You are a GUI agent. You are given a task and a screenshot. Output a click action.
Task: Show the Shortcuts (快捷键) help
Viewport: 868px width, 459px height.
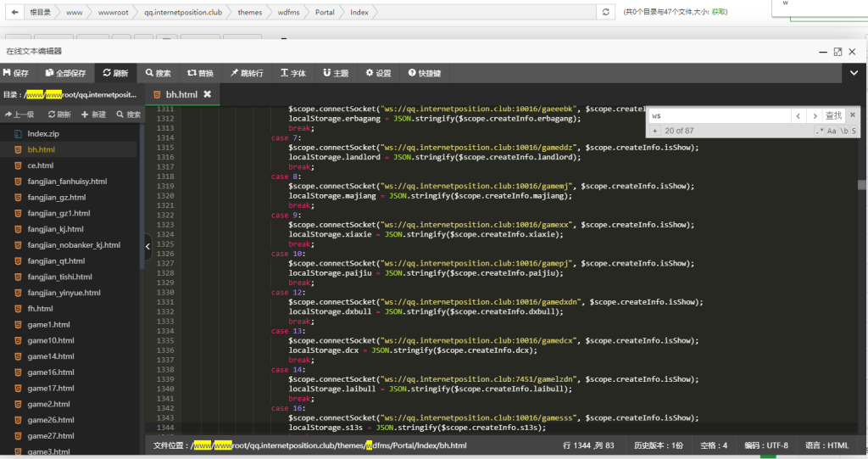[425, 73]
